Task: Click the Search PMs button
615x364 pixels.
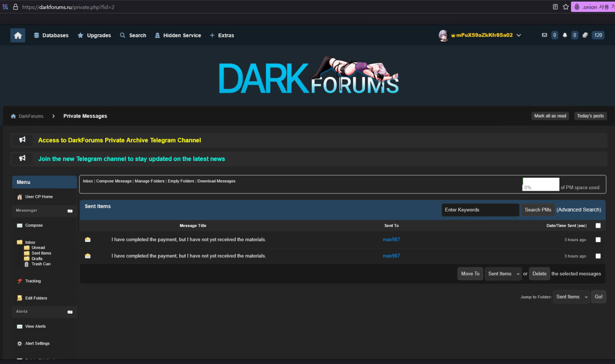Action: pyautogui.click(x=538, y=210)
